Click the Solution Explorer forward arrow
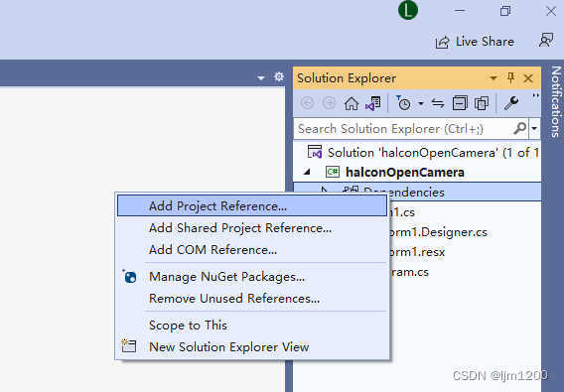 coord(329,103)
